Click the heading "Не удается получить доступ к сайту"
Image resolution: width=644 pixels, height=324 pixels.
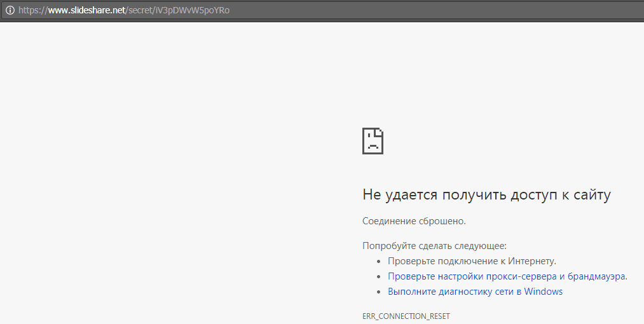click(x=486, y=195)
